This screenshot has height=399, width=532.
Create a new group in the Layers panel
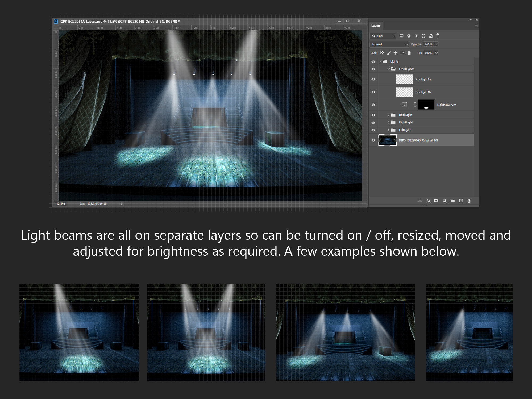453,201
